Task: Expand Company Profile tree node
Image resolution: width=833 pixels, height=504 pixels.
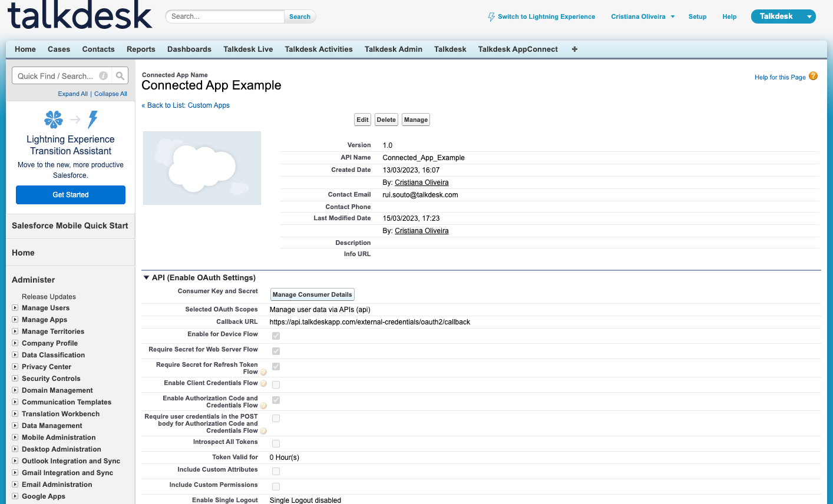Action: (15, 343)
